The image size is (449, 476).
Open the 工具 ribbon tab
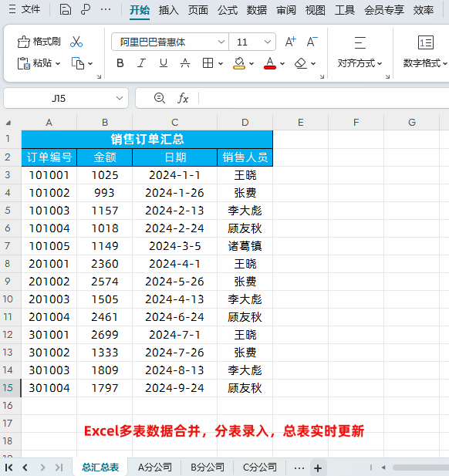point(345,10)
